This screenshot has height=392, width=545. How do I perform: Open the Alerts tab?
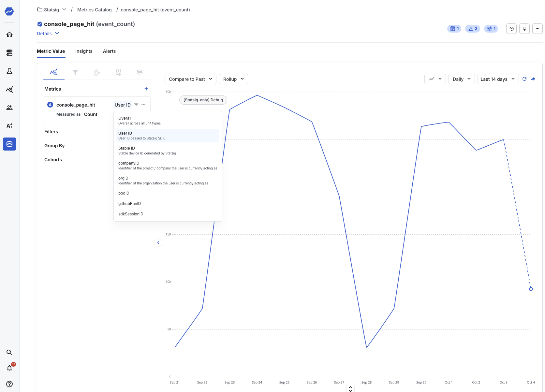click(x=109, y=51)
